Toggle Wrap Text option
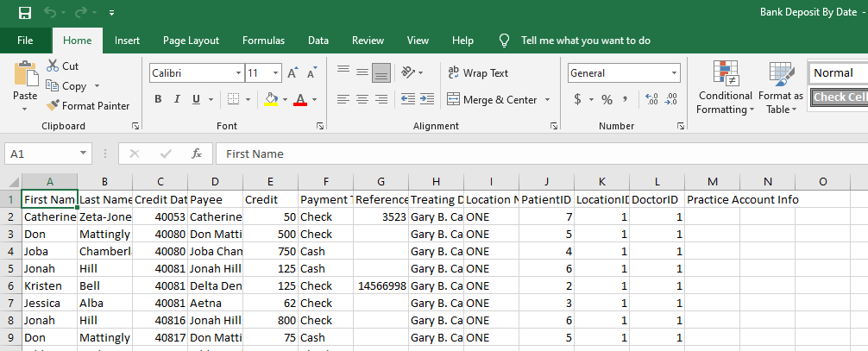 coord(479,73)
